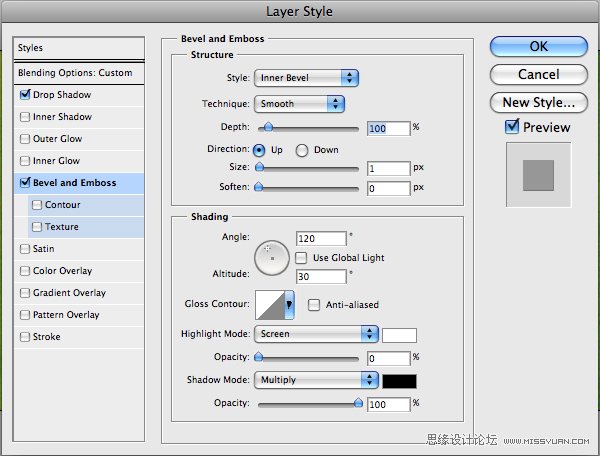Expand the Technique dropdown set to Smooth
This screenshot has width=600, height=456.
[x=299, y=103]
